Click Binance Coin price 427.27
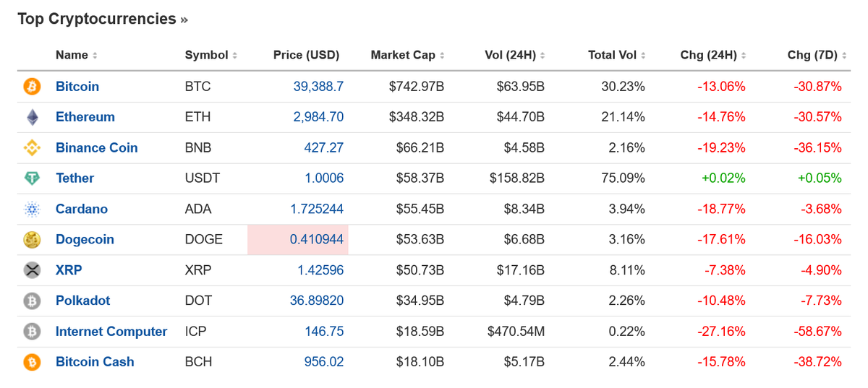This screenshot has width=868, height=388. [x=324, y=148]
